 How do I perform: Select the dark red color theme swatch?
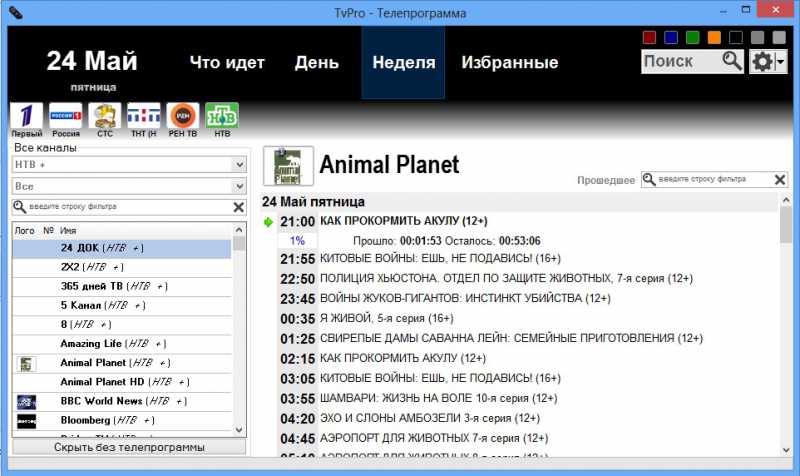coord(649,37)
